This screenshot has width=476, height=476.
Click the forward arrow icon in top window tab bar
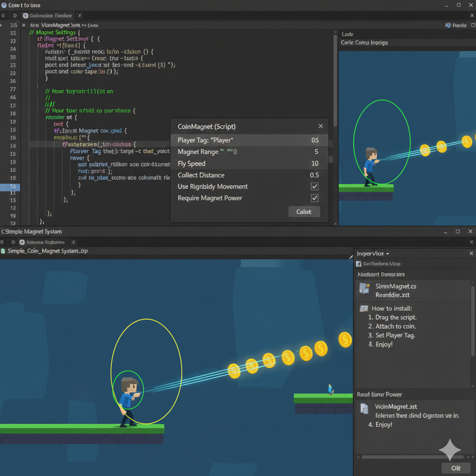[14, 15]
